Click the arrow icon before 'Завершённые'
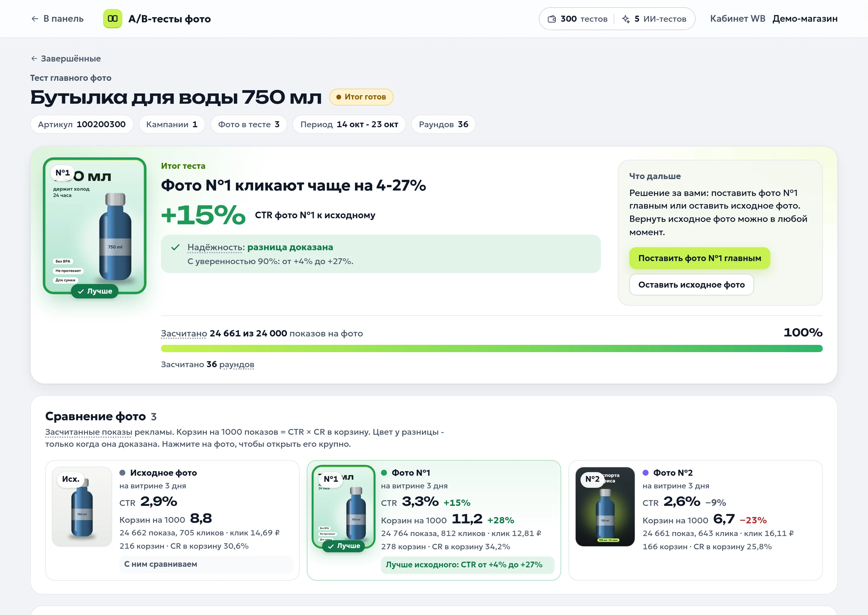This screenshot has height=615, width=868. click(34, 58)
